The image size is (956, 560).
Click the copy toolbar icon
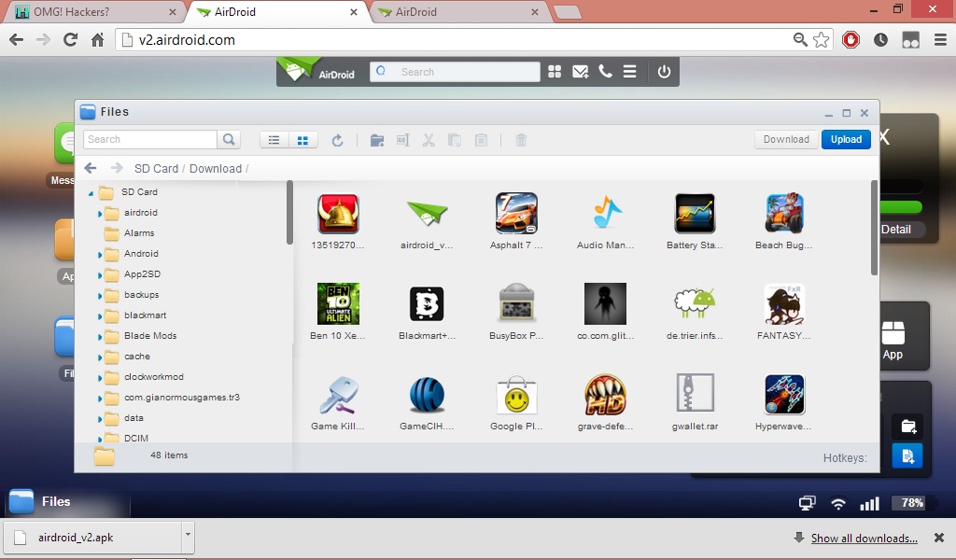coord(455,140)
